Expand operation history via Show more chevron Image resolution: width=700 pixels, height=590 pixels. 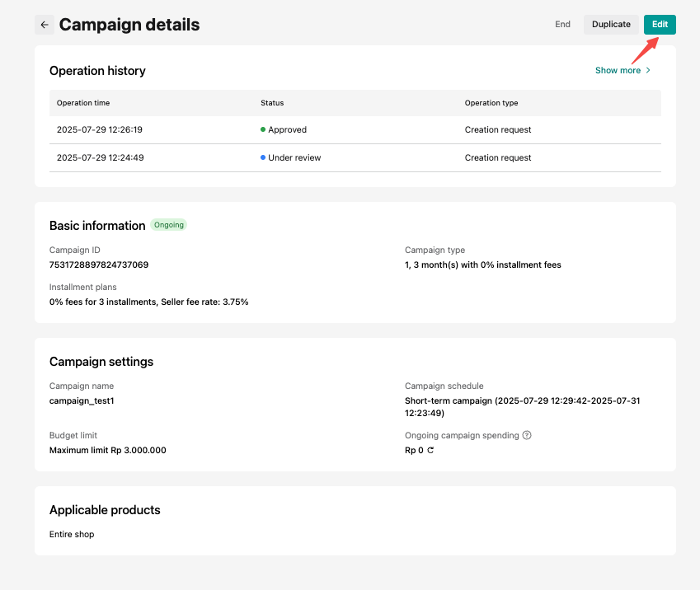pos(648,71)
